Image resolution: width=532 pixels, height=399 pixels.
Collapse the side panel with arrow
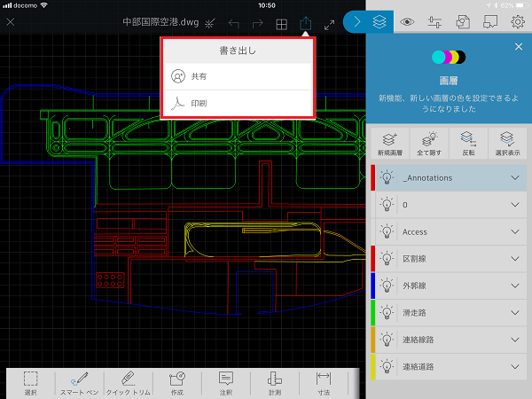(x=356, y=22)
